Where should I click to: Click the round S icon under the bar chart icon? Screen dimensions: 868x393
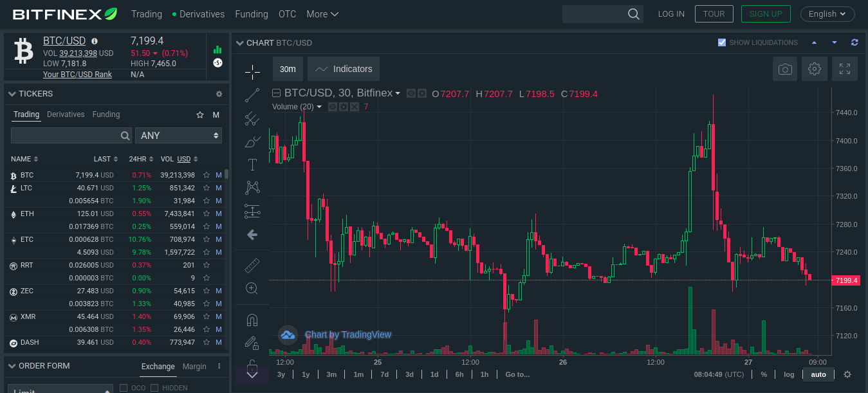(x=217, y=62)
